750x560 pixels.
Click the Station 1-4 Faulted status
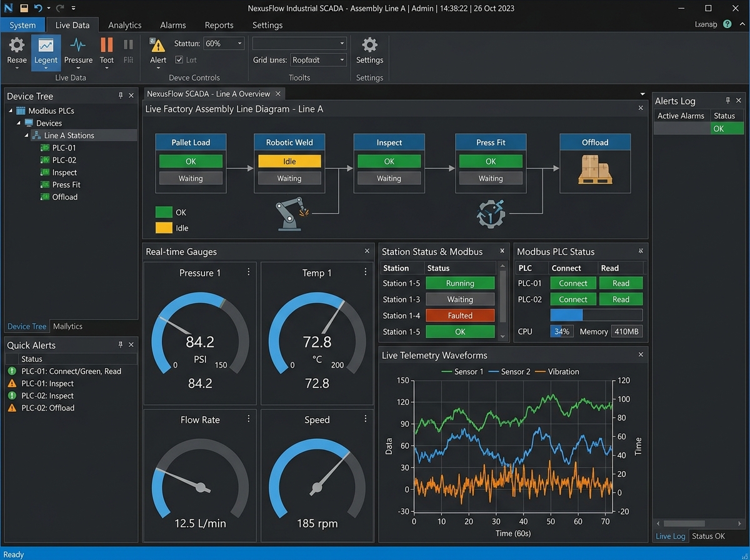(460, 316)
